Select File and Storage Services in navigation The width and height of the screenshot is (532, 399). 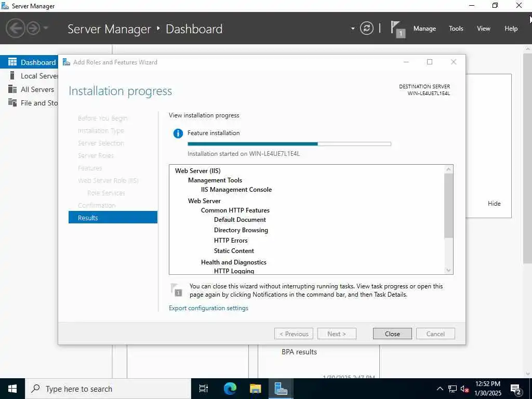coord(29,103)
